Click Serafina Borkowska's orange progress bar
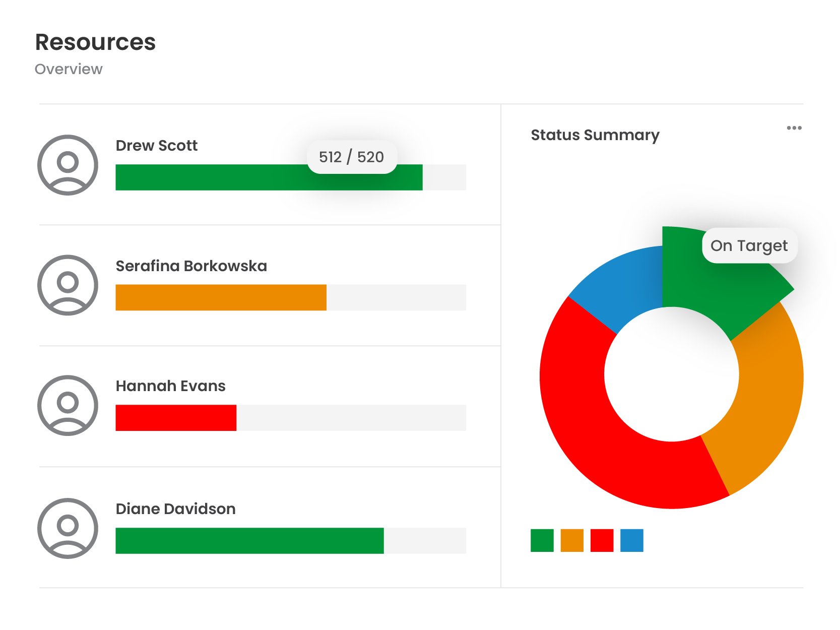This screenshot has height=630, width=840. [221, 297]
